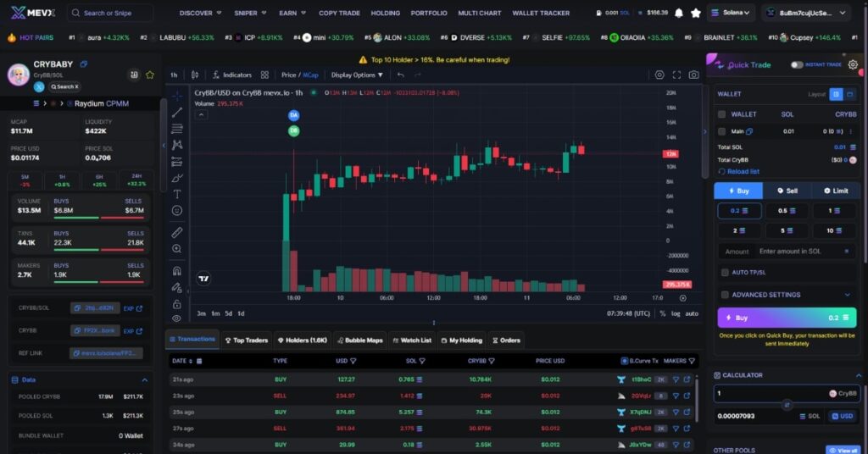The height and width of the screenshot is (454, 868).
Task: Open notifications bell
Action: pos(679,13)
